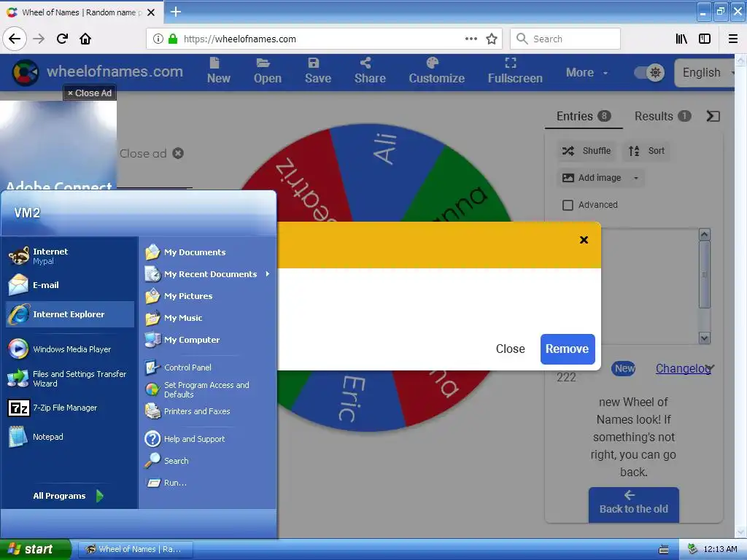Shuffle the wheel entries
The height and width of the screenshot is (560, 747).
click(587, 151)
